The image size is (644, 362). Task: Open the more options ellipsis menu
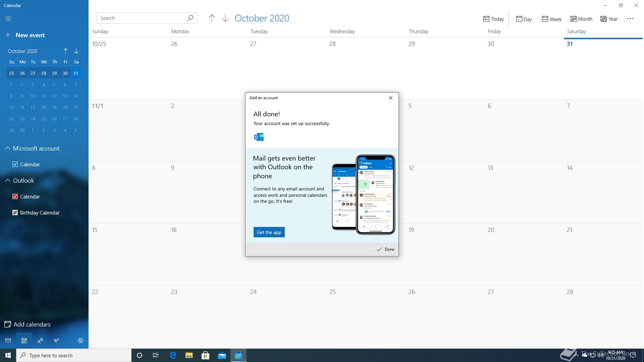(x=630, y=19)
